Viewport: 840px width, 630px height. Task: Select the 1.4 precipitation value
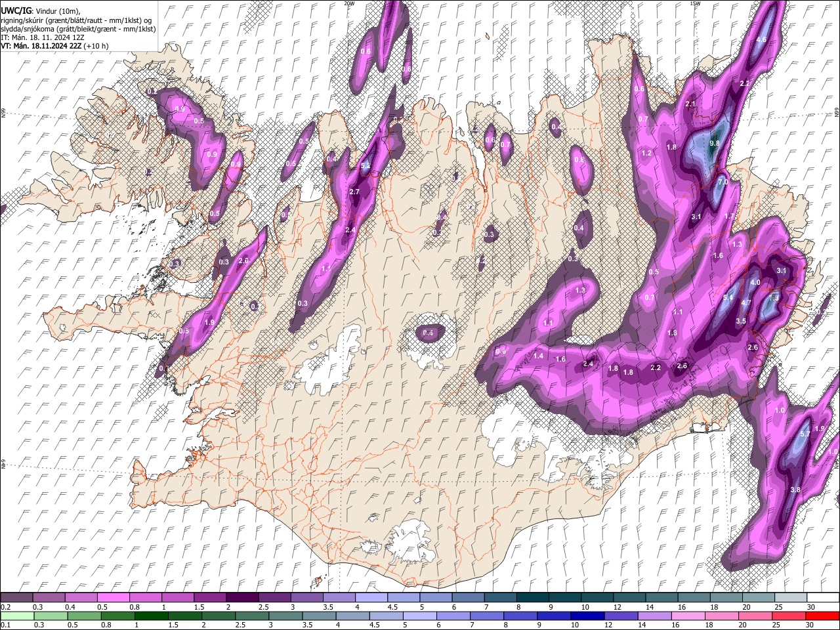point(539,356)
